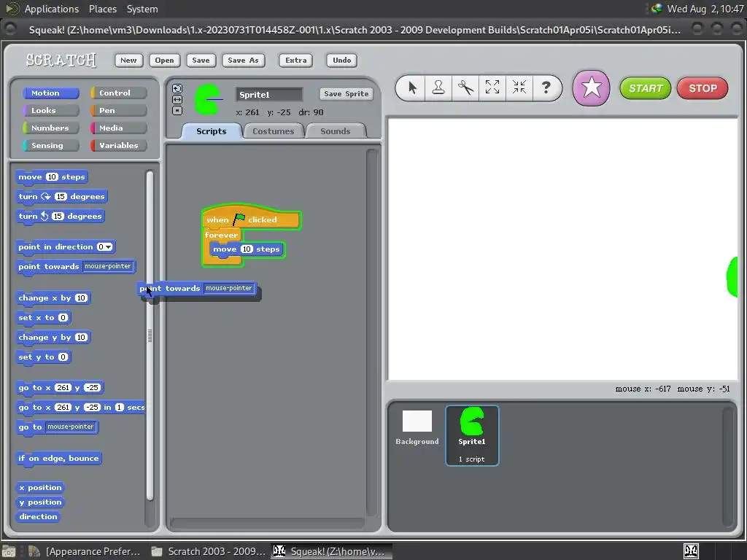Click the Open button
Screen dimensions: 747x560
[x=164, y=60]
